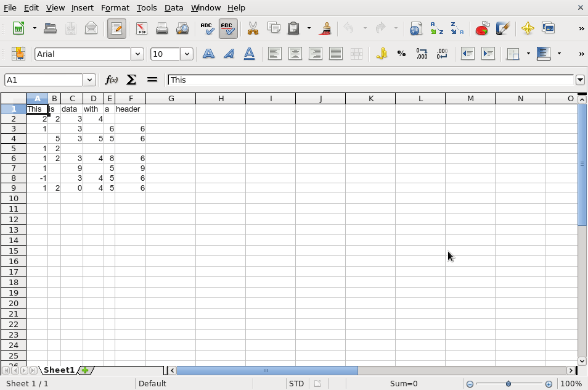Insert a new sheet with the green plus

coord(86,370)
